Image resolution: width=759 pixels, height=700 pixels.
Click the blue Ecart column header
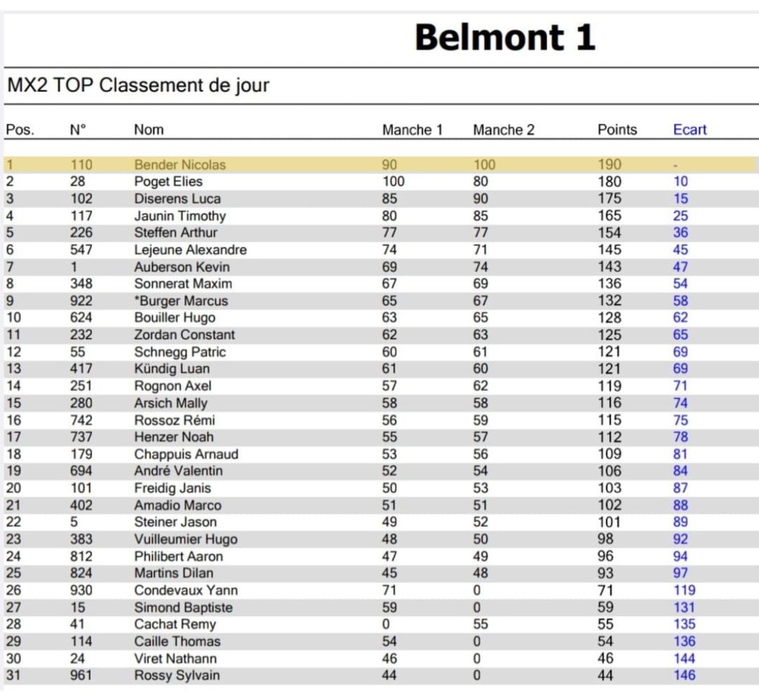(x=689, y=130)
